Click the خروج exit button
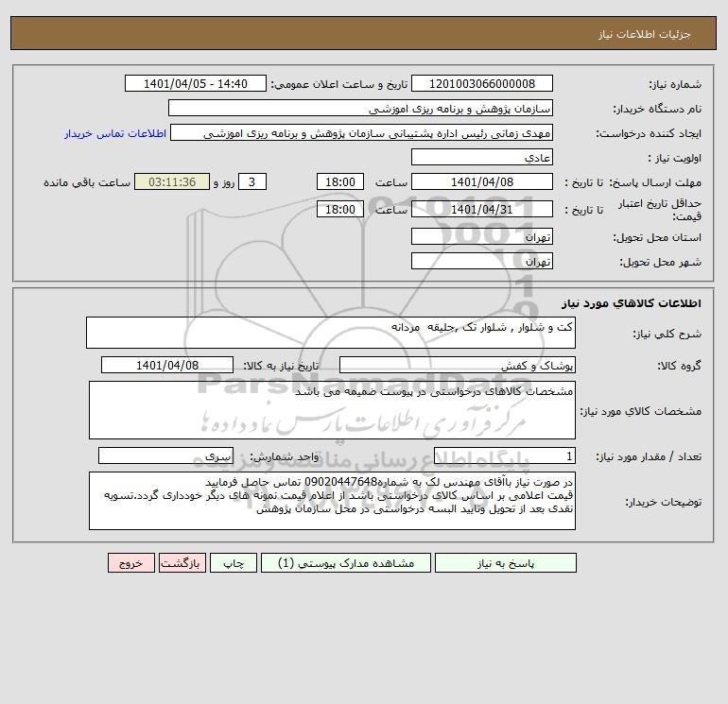Screen dimensions: 728x704 click(130, 563)
